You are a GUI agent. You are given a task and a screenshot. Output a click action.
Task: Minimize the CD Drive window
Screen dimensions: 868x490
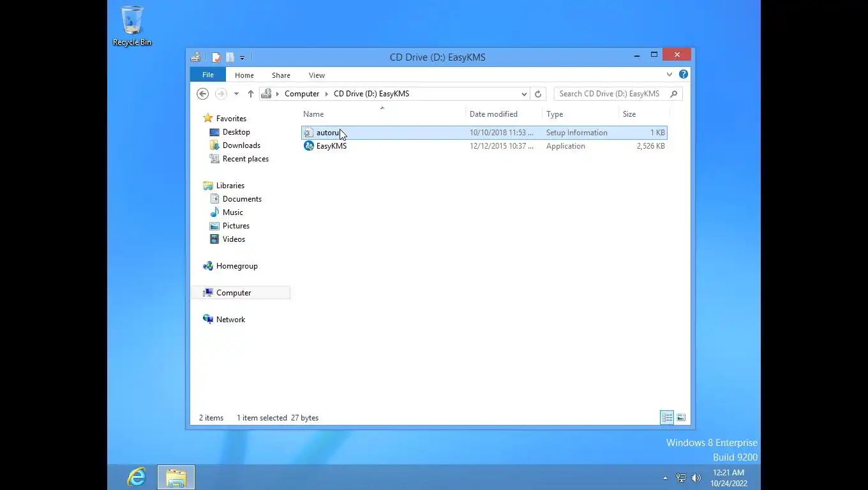637,56
